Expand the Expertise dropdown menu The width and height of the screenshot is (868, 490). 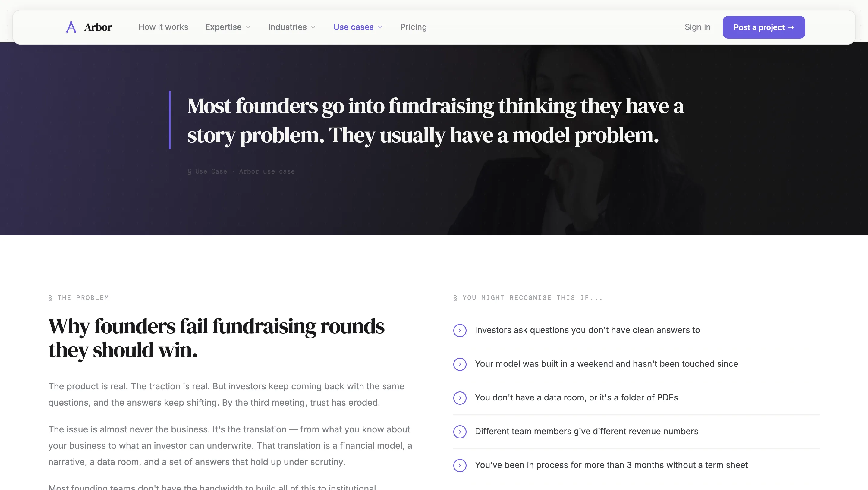click(228, 27)
